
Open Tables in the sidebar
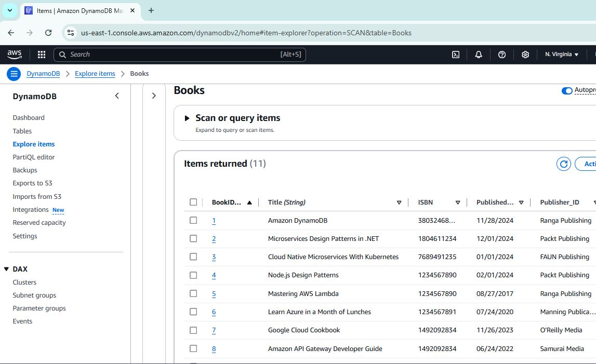click(22, 131)
